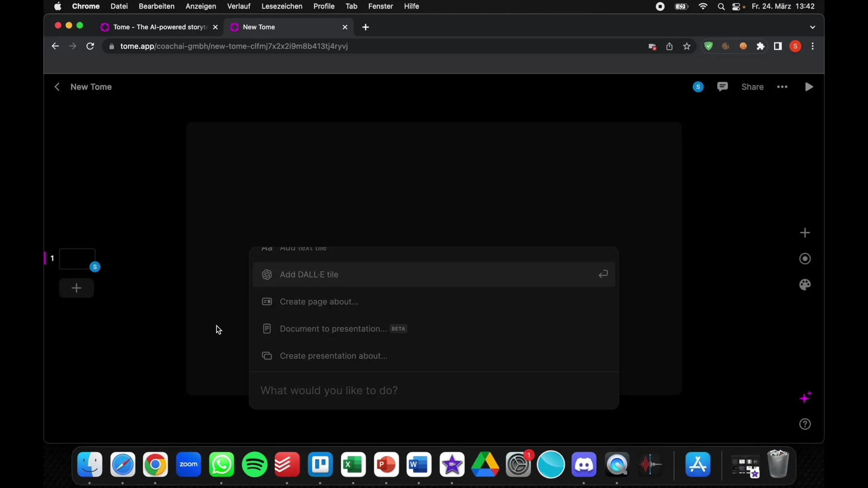Image resolution: width=868 pixels, height=488 pixels.
Task: Click the Share button in toolbar
Action: pyautogui.click(x=752, y=86)
